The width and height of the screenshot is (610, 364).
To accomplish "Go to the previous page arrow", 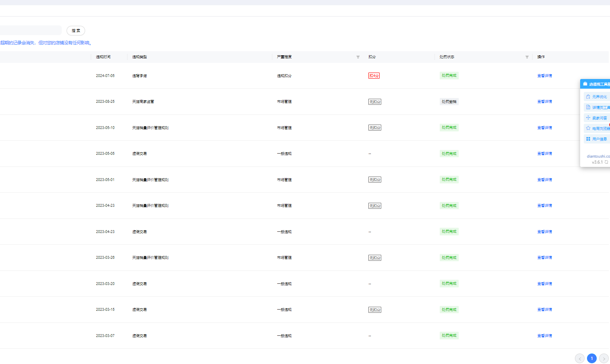I will tap(580, 358).
